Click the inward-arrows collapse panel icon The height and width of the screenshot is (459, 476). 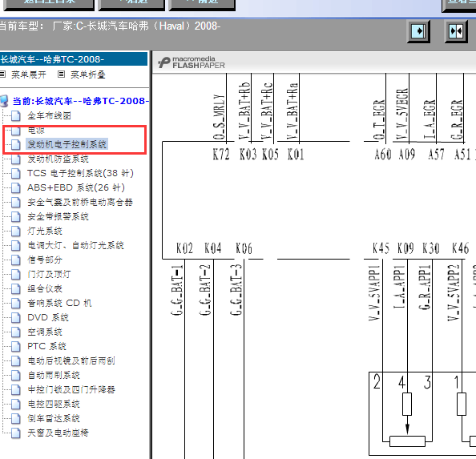click(456, 31)
